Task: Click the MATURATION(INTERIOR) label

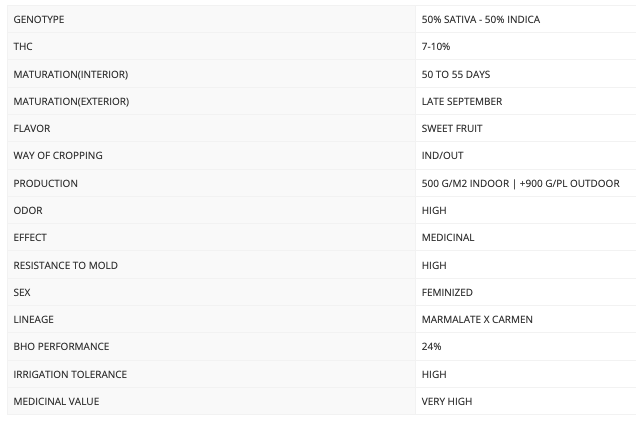Action: pos(71,75)
